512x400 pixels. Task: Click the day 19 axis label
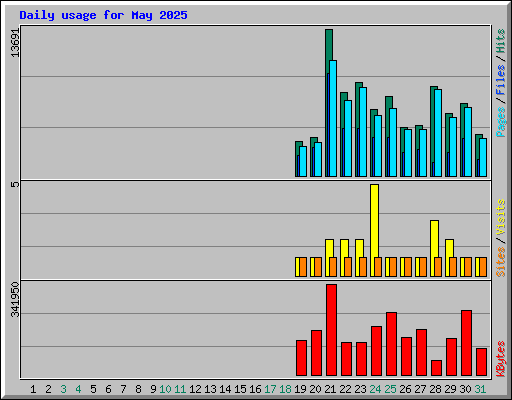pyautogui.click(x=300, y=389)
